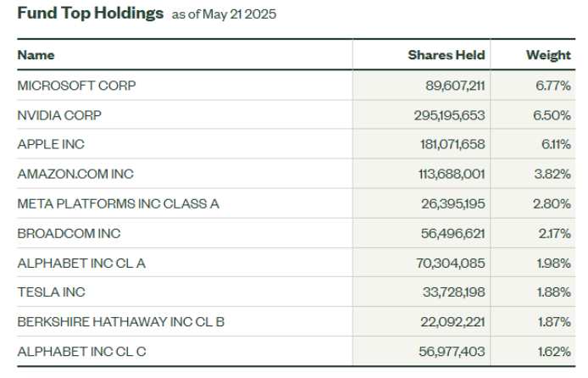Click the BROADCOM INC holding name

tap(69, 233)
